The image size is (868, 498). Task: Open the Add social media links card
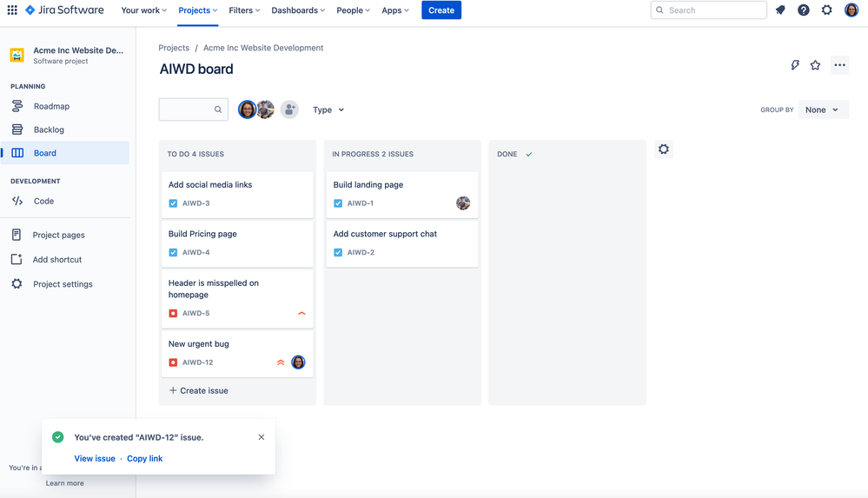pos(237,195)
